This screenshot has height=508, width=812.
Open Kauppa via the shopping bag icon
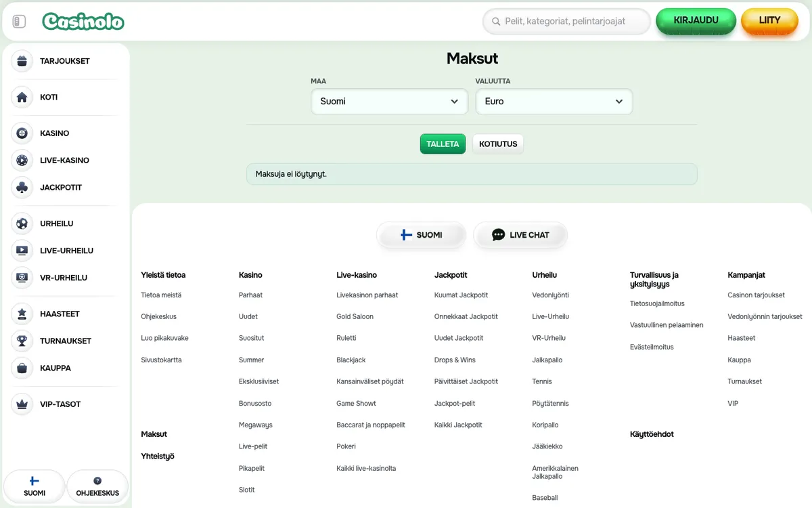coord(22,368)
